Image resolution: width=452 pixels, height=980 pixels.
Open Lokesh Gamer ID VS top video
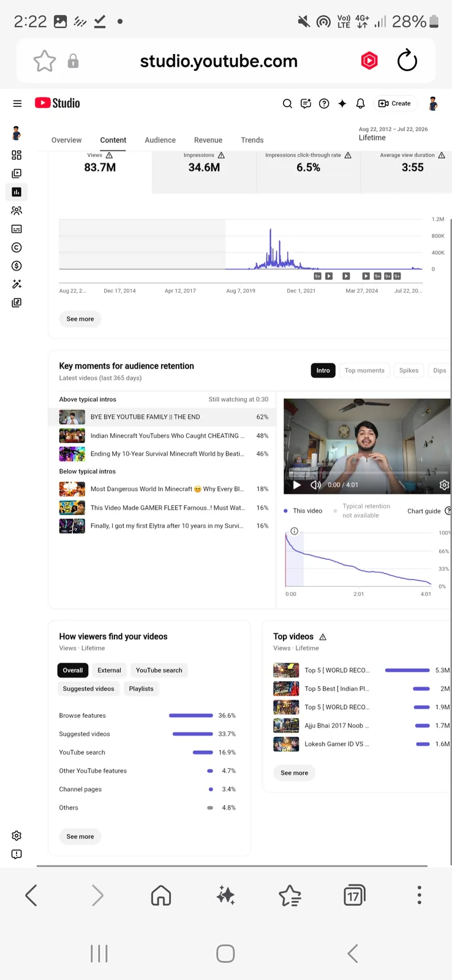click(361, 744)
